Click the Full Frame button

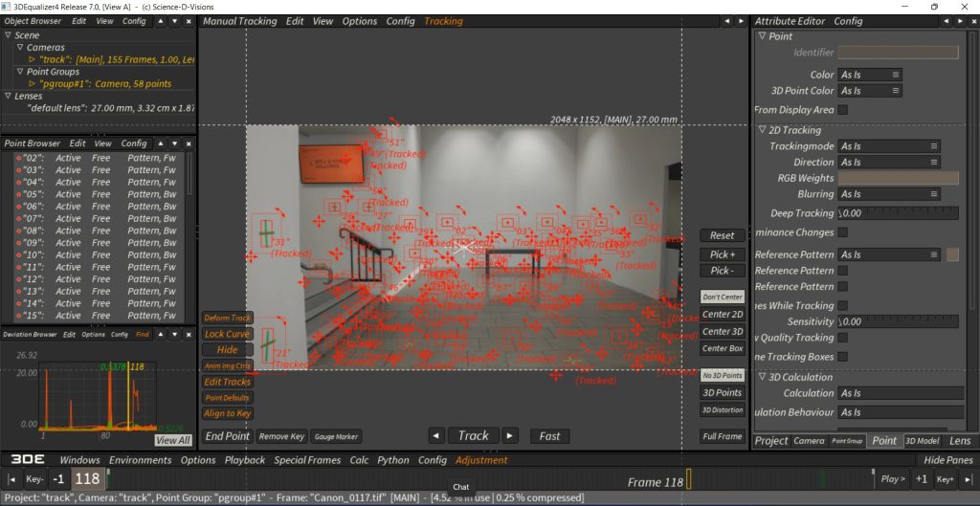(722, 437)
